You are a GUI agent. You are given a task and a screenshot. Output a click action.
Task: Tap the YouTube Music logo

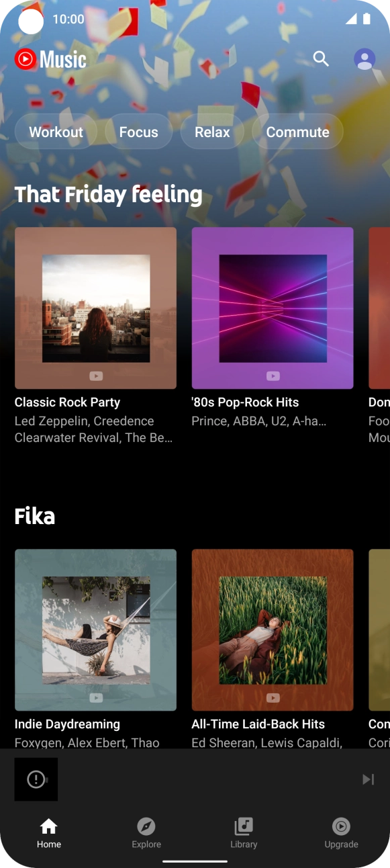pyautogui.click(x=50, y=60)
